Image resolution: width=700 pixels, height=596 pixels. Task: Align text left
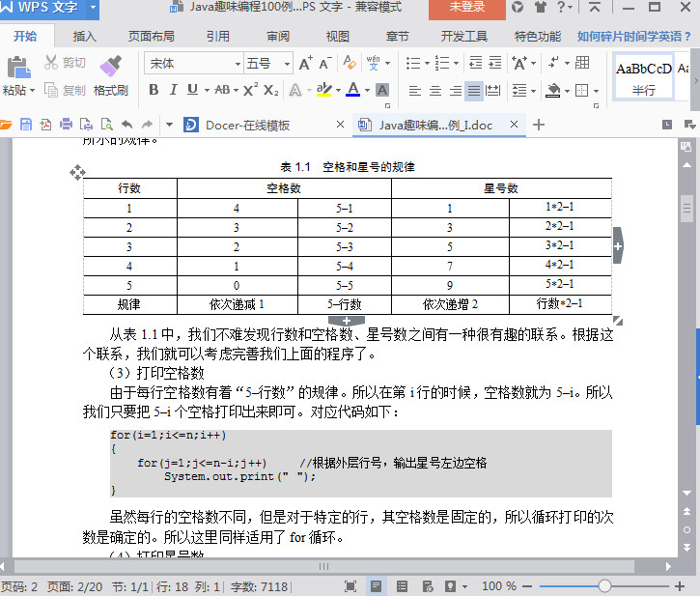pyautogui.click(x=415, y=91)
